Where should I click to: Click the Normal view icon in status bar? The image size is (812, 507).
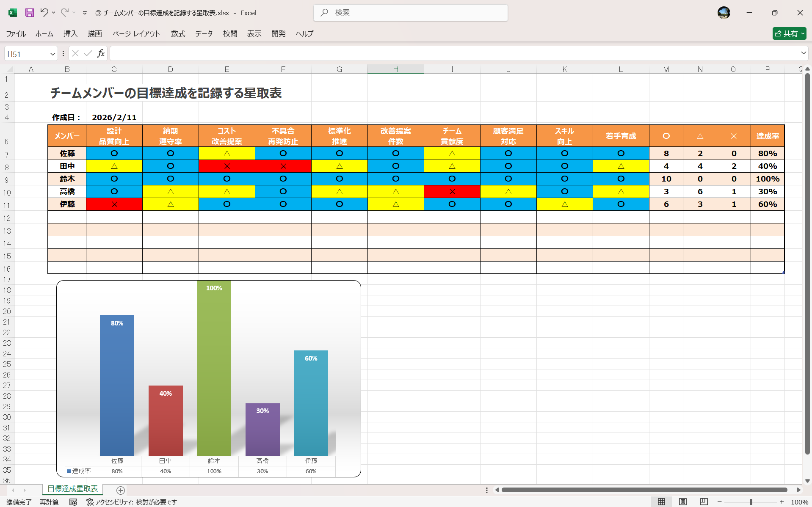pos(662,502)
